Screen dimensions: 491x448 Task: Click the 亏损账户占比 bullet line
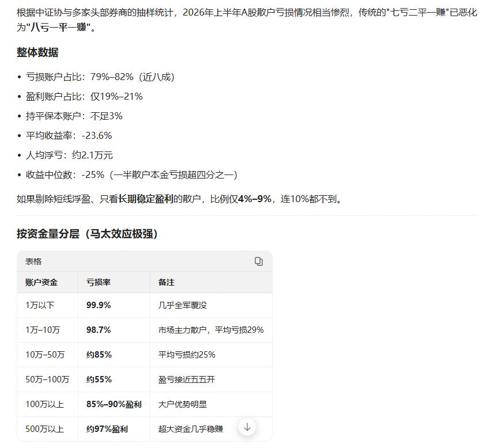(x=100, y=77)
